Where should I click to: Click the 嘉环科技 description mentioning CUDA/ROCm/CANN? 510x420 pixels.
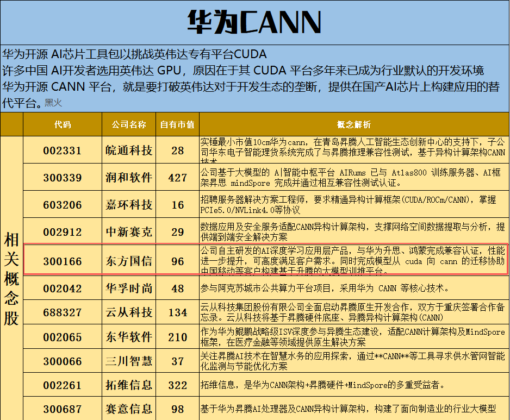[354, 204]
